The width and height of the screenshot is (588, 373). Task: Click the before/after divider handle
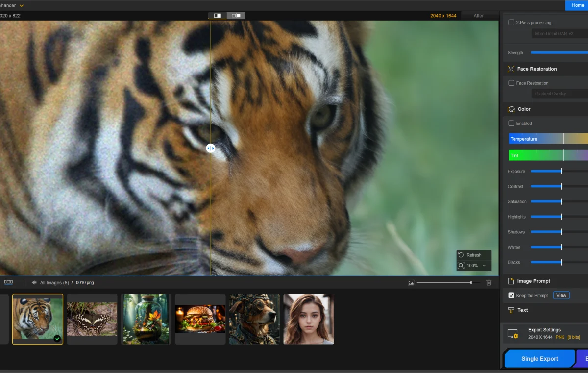(211, 148)
